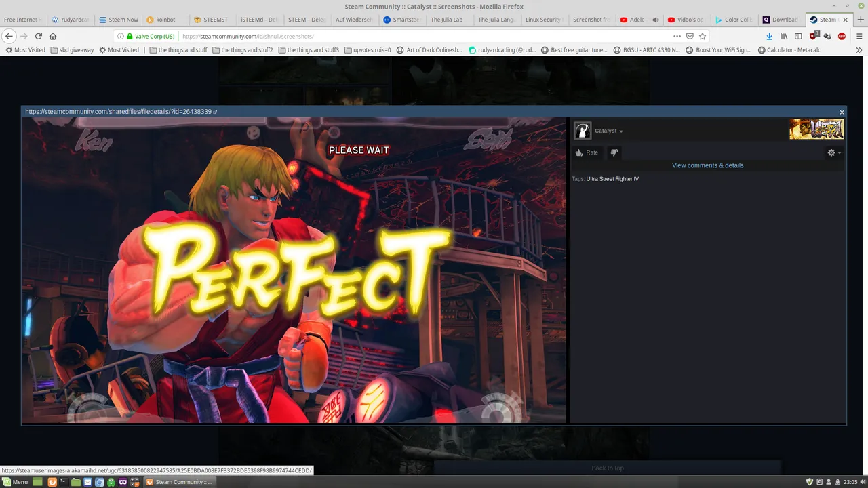Open the Best free guitar tuner bookmark
The image size is (868, 488).
click(x=574, y=49)
